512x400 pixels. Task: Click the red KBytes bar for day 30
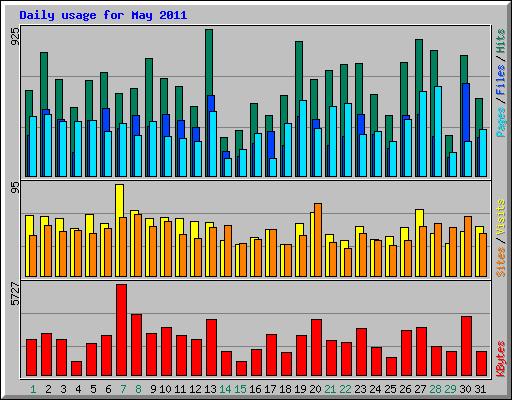[x=466, y=346]
